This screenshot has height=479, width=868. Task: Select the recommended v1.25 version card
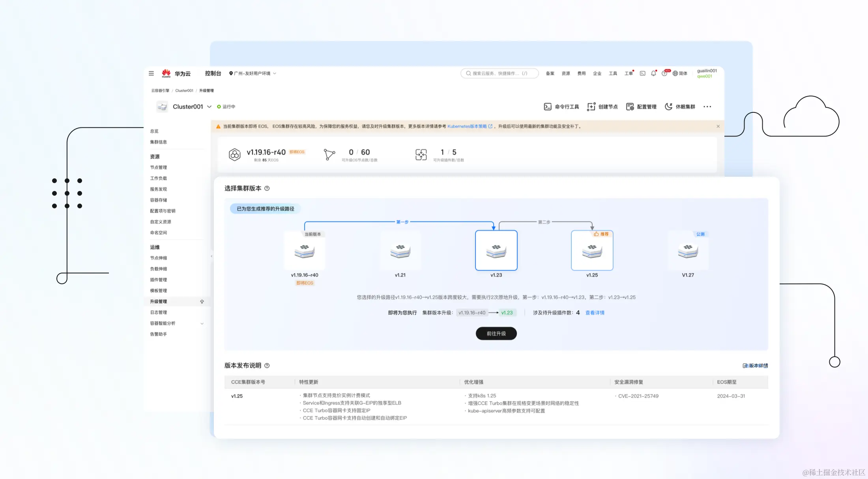[592, 251]
